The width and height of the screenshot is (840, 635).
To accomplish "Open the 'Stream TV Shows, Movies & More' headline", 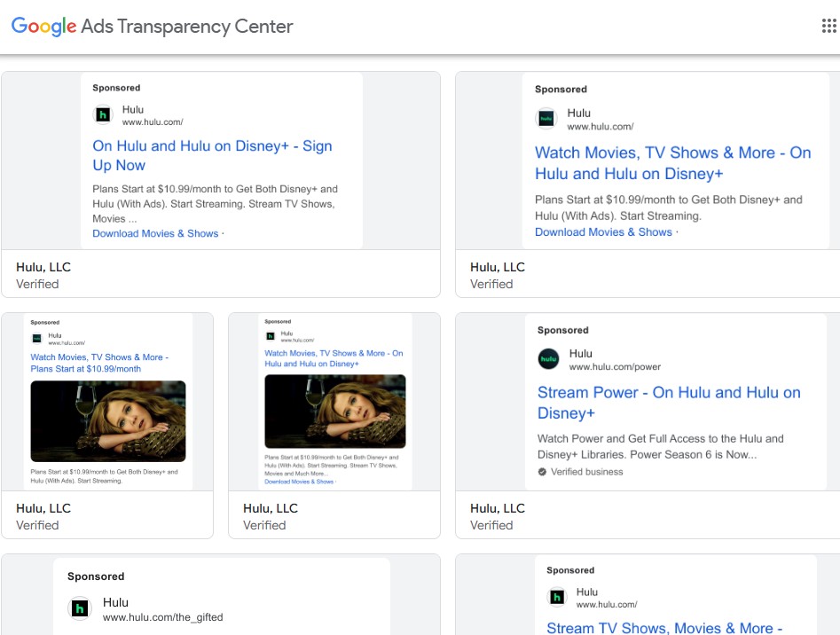I will coord(664,628).
